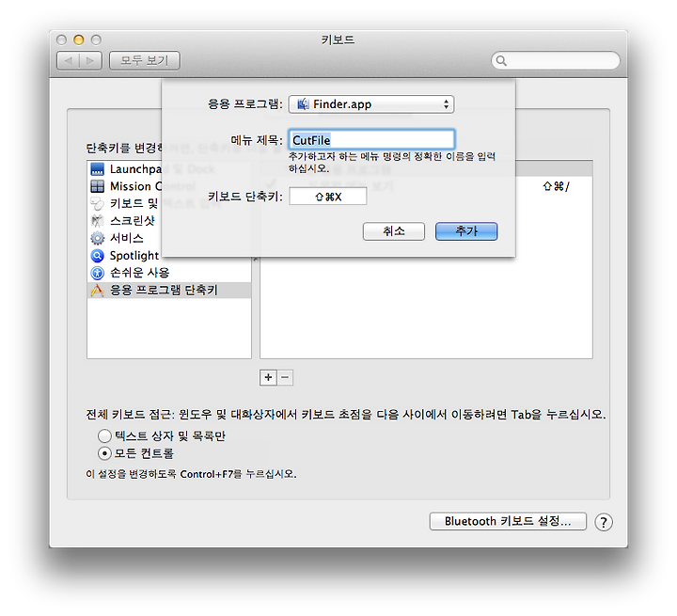The width and height of the screenshot is (677, 616).
Task: Add a shortcut with the plus button
Action: (x=268, y=377)
